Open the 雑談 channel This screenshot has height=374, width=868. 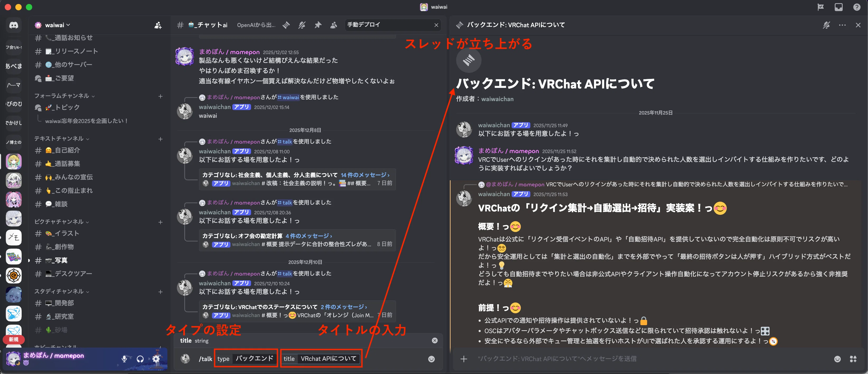click(99, 204)
